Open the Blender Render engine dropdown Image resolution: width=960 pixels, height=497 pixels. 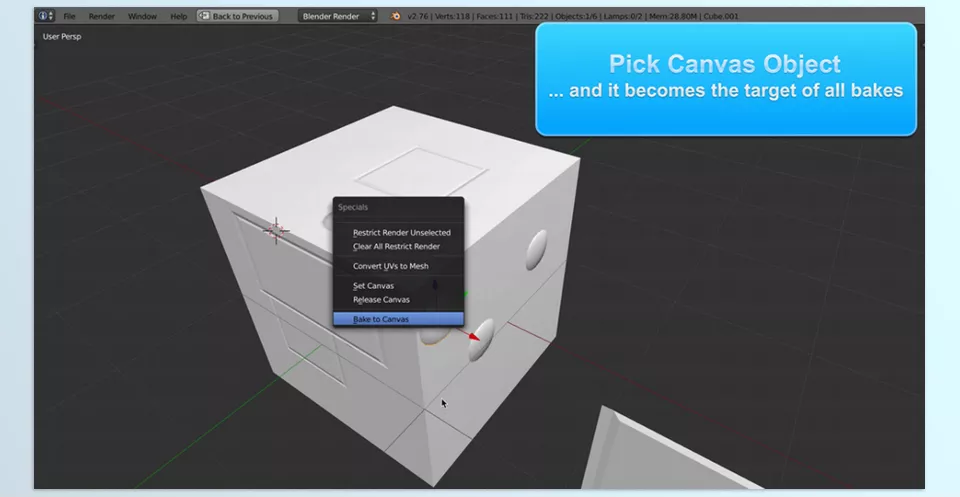[338, 16]
